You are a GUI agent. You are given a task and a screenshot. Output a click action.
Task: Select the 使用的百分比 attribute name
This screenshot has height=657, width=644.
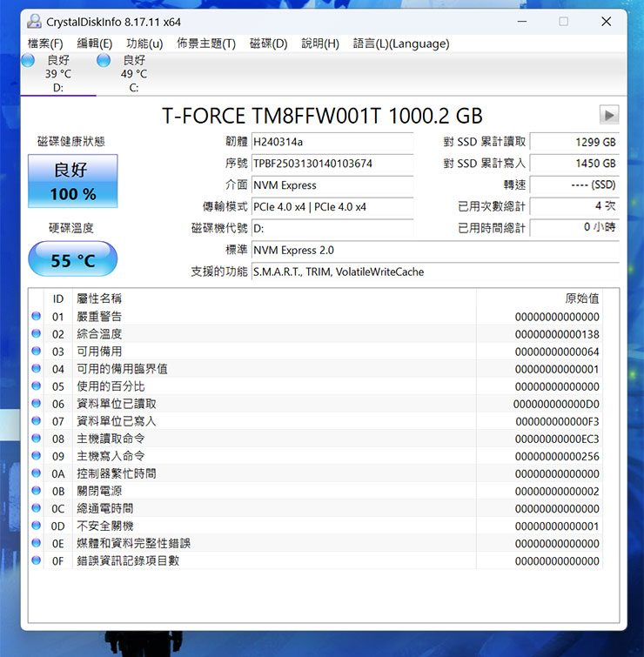click(111, 386)
